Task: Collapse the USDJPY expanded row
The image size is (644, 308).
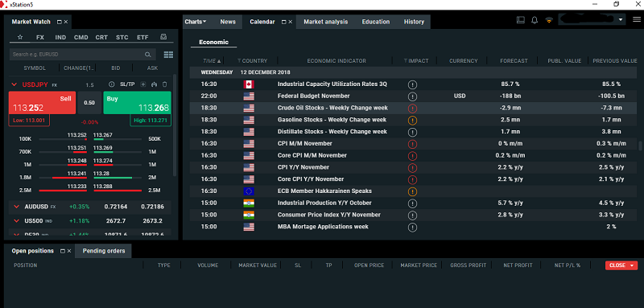Action: (x=14, y=84)
